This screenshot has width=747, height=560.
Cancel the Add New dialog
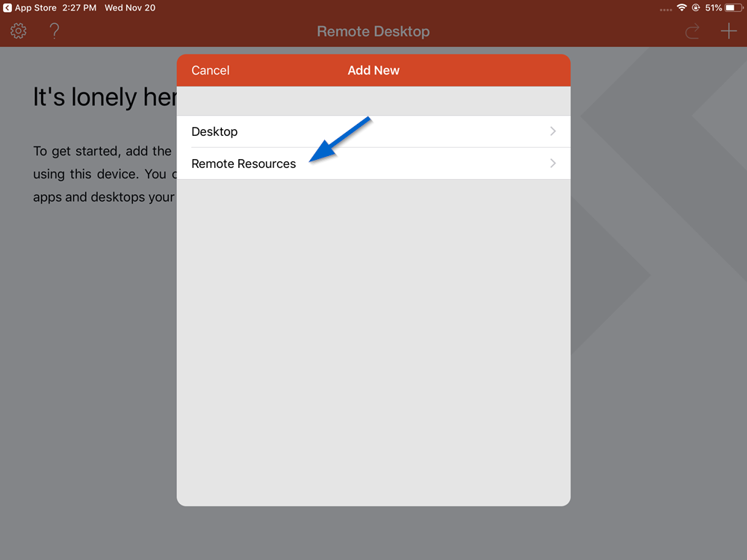pyautogui.click(x=210, y=70)
